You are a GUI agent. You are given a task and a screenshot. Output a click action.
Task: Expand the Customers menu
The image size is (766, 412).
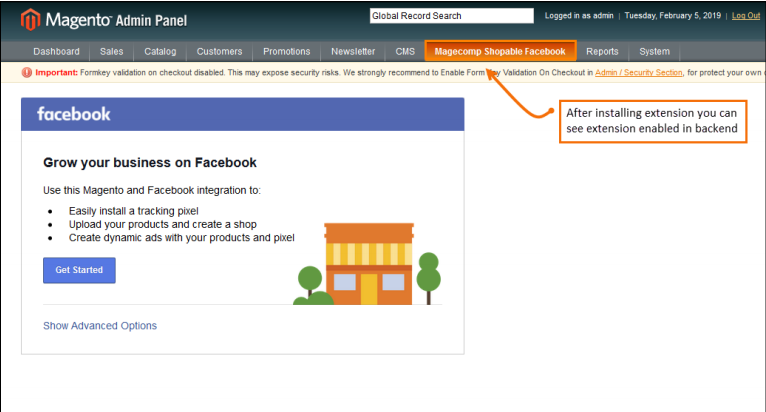(219, 51)
